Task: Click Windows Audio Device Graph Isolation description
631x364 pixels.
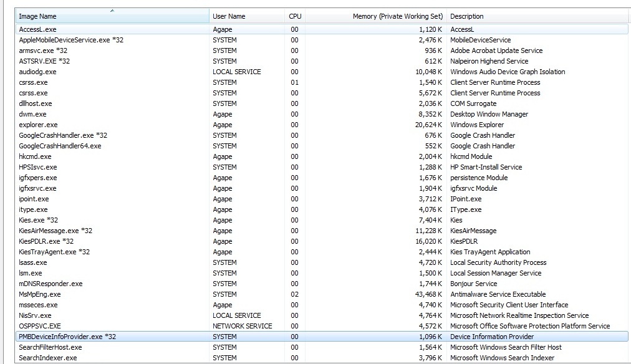Action: click(508, 72)
